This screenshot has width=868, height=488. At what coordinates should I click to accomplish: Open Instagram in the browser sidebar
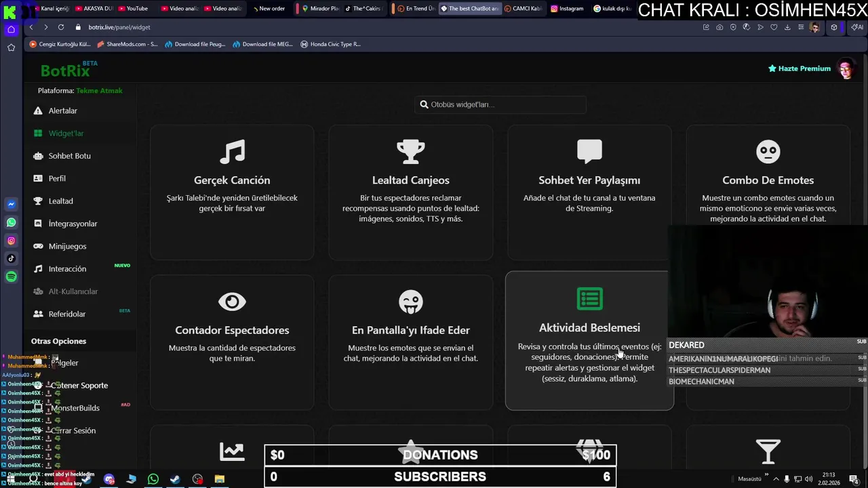point(11,241)
